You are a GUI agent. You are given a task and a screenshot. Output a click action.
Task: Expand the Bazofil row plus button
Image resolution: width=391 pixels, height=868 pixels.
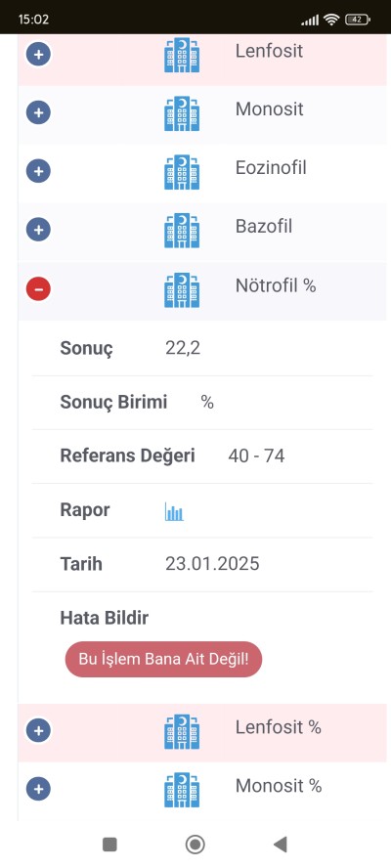pyautogui.click(x=38, y=230)
